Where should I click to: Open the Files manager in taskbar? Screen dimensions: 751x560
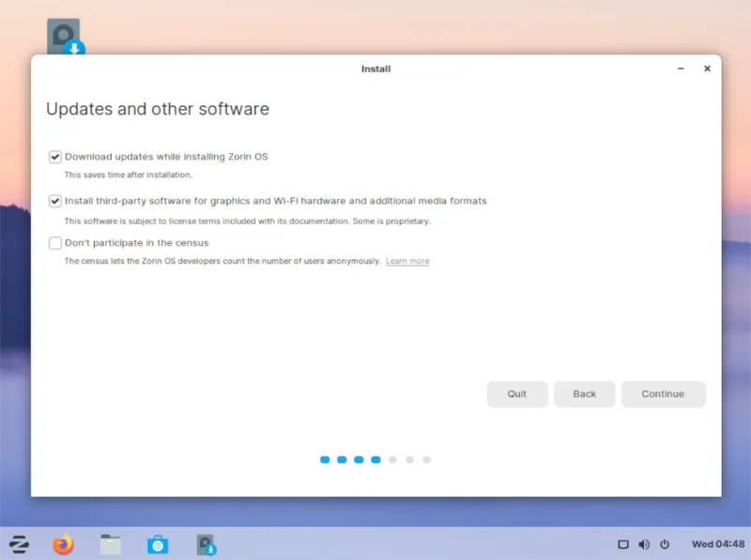110,544
